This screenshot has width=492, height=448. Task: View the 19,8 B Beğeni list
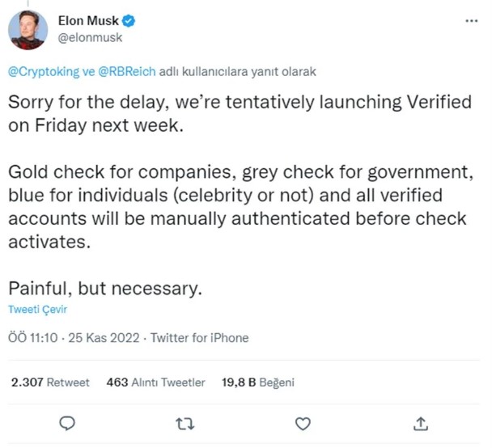(257, 382)
